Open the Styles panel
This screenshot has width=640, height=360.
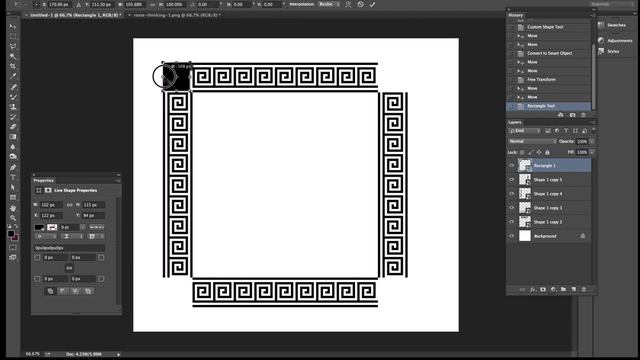pos(609,51)
